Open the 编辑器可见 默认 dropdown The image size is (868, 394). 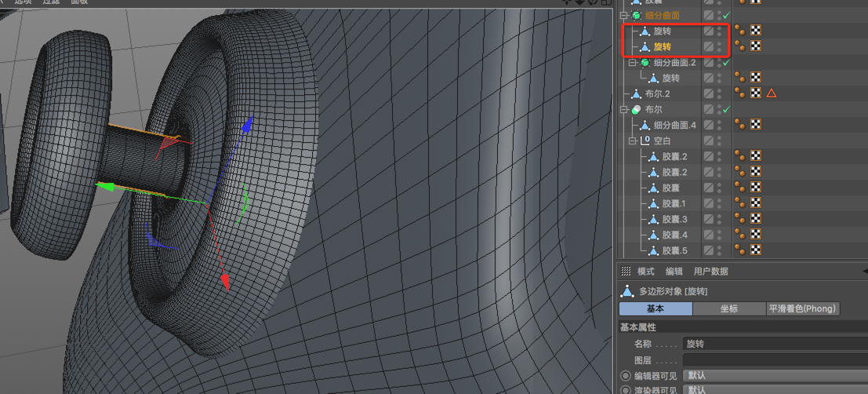(x=775, y=376)
